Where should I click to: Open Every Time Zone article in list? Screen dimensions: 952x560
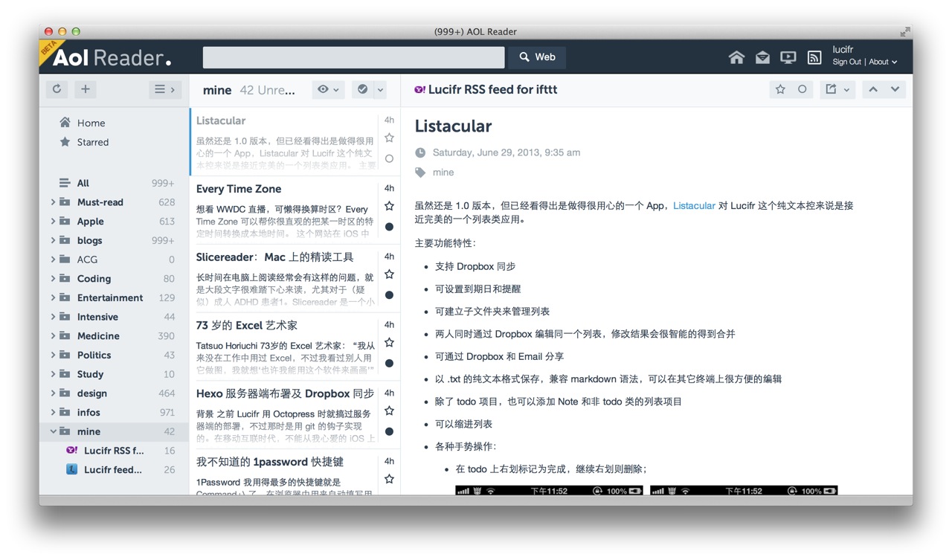click(x=239, y=189)
